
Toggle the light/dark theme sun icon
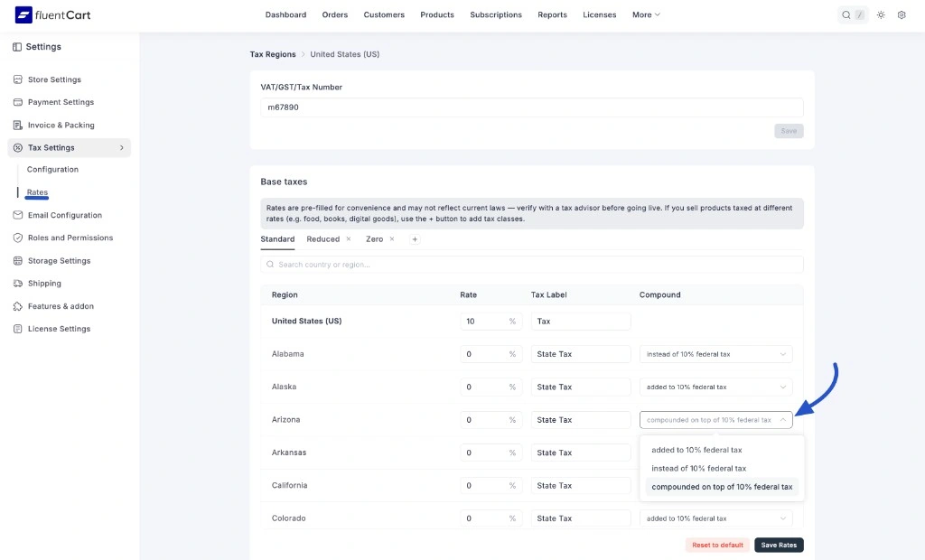(x=881, y=14)
